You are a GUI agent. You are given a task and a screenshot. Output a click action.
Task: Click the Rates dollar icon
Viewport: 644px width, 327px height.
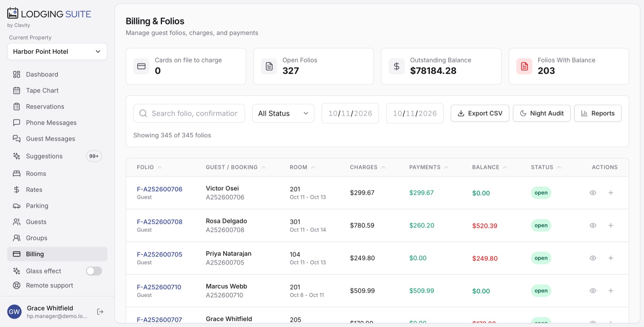(17, 190)
